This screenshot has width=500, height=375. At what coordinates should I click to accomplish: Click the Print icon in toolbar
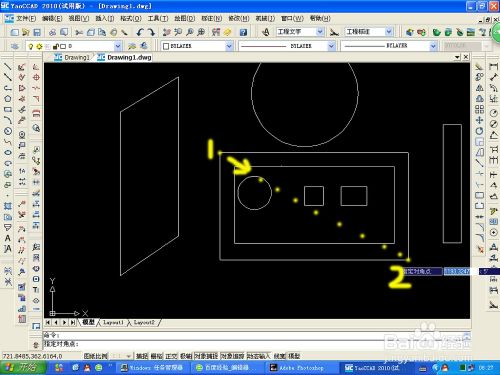pyautogui.click(x=52, y=32)
